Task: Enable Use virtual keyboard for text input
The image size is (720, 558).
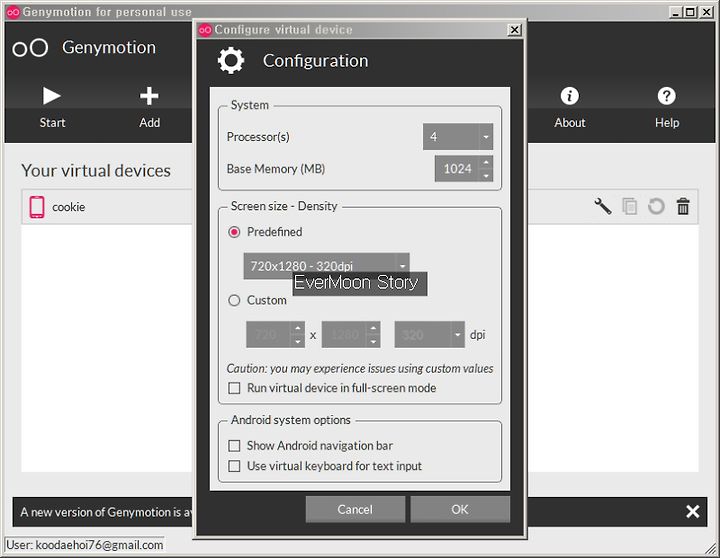Action: click(234, 466)
